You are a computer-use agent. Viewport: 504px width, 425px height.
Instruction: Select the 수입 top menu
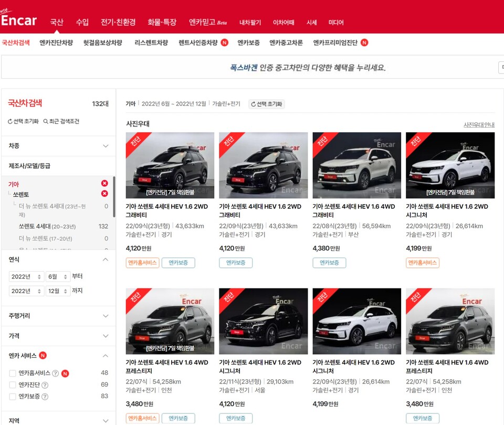(x=82, y=22)
